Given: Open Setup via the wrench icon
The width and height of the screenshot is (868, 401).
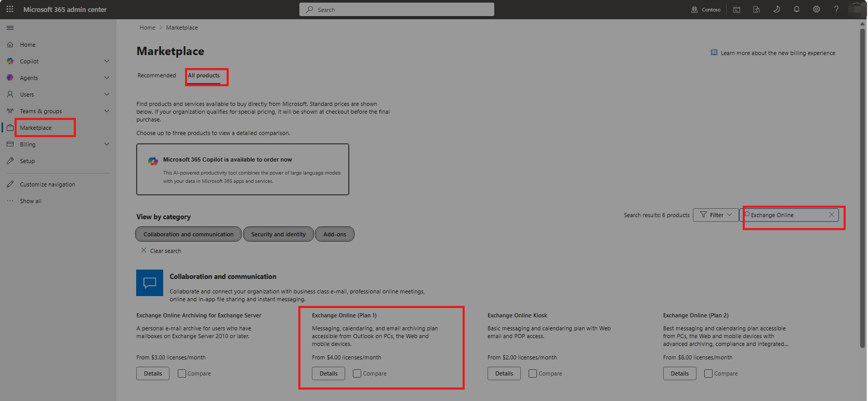Looking at the screenshot, I should [10, 161].
